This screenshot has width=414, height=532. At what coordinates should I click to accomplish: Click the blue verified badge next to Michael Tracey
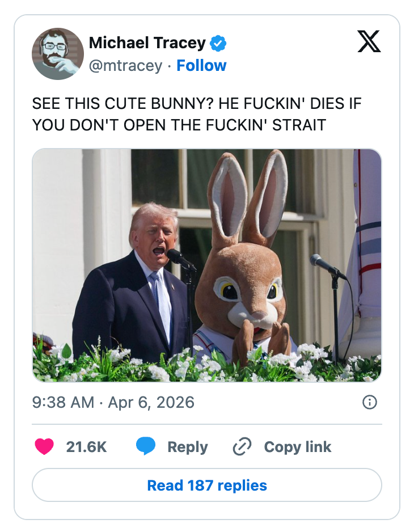coord(218,43)
